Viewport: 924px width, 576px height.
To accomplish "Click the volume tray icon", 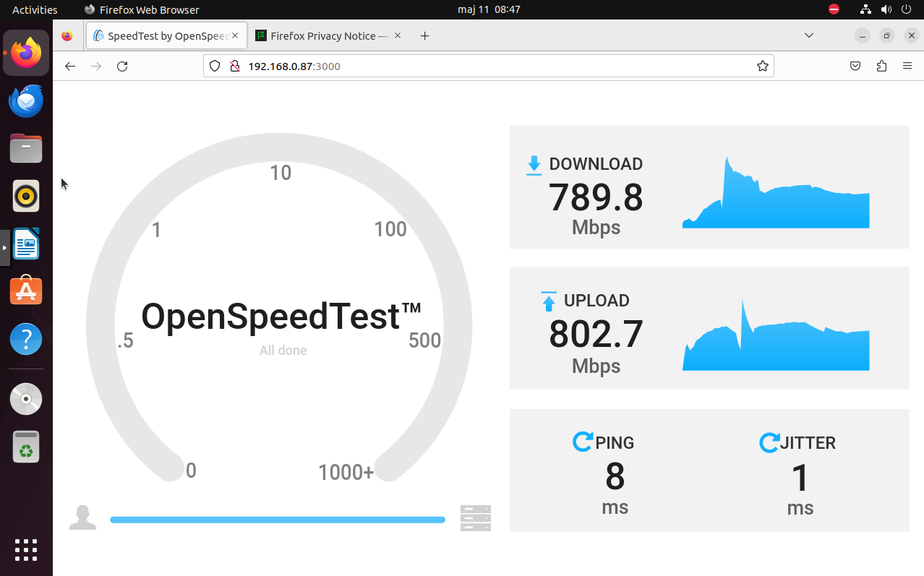I will (886, 9).
